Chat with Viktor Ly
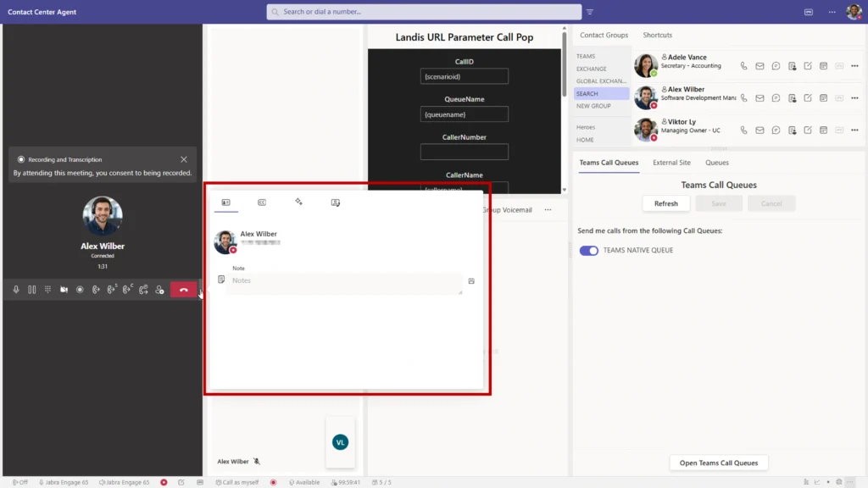The image size is (868, 488). (776, 130)
